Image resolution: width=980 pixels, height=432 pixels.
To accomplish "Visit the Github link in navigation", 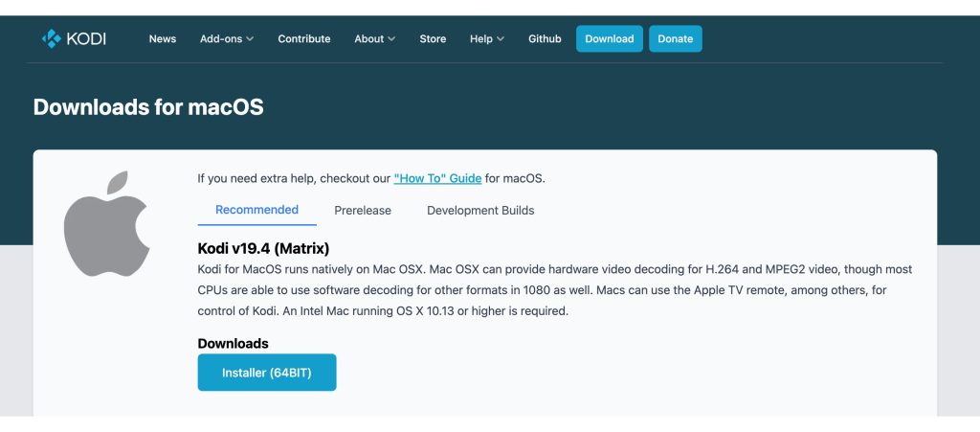I will [545, 39].
